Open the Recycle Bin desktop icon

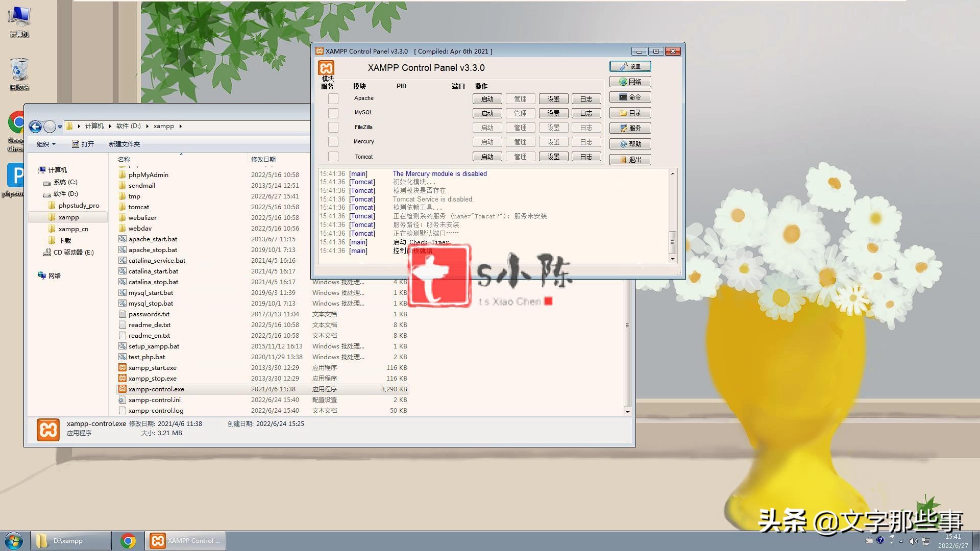(x=19, y=74)
